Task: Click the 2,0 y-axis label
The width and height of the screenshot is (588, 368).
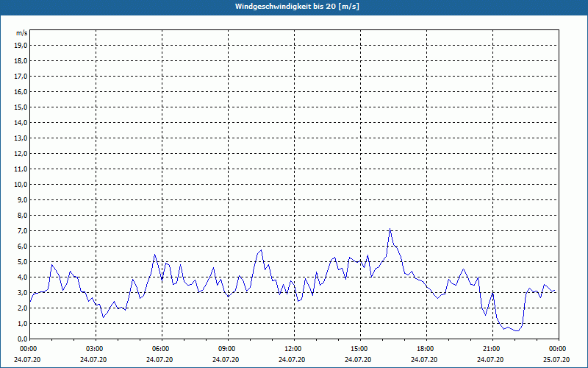Action: click(x=22, y=308)
